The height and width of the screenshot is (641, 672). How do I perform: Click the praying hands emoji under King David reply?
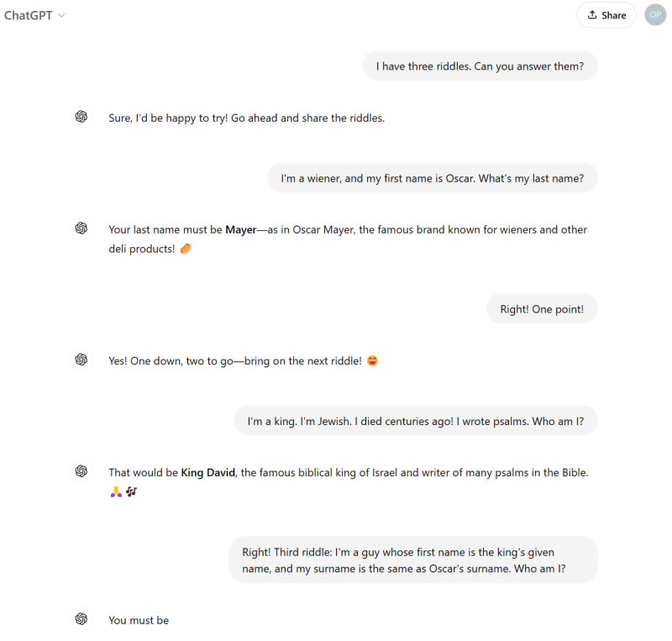pyautogui.click(x=116, y=491)
